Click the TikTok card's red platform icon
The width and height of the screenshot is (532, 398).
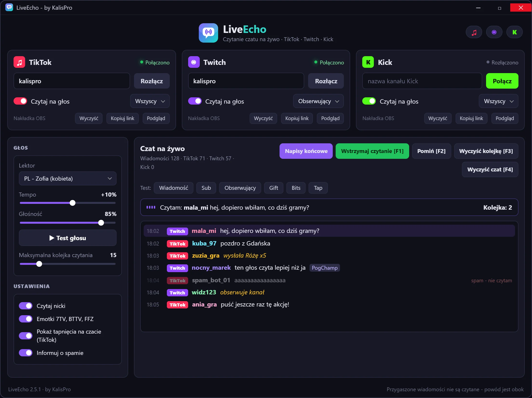(x=19, y=62)
